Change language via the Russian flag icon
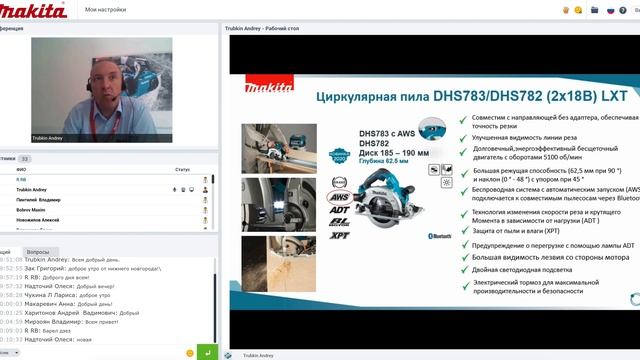The height and width of the screenshot is (360, 640). point(611,10)
